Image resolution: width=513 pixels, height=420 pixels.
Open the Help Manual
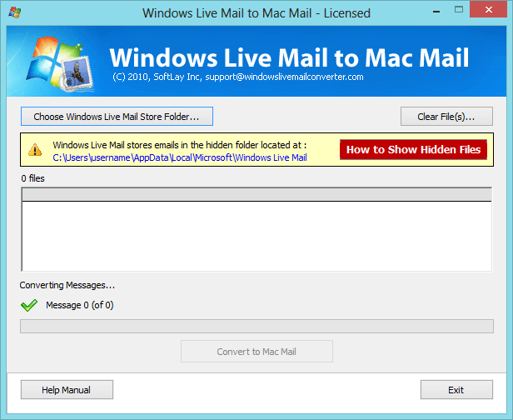(x=67, y=389)
